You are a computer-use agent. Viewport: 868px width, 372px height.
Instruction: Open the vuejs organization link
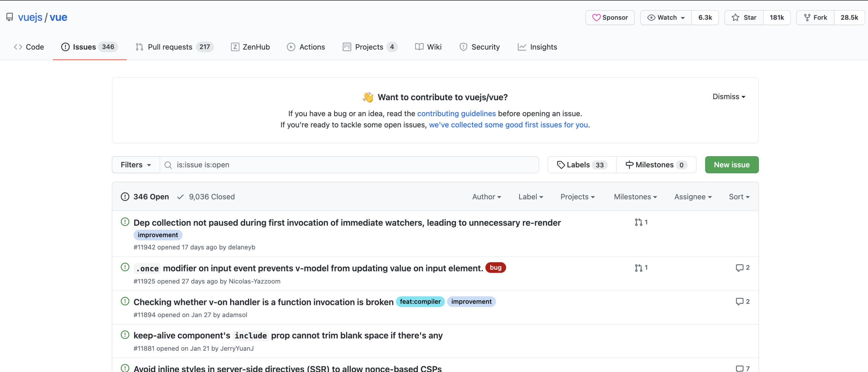(30, 17)
